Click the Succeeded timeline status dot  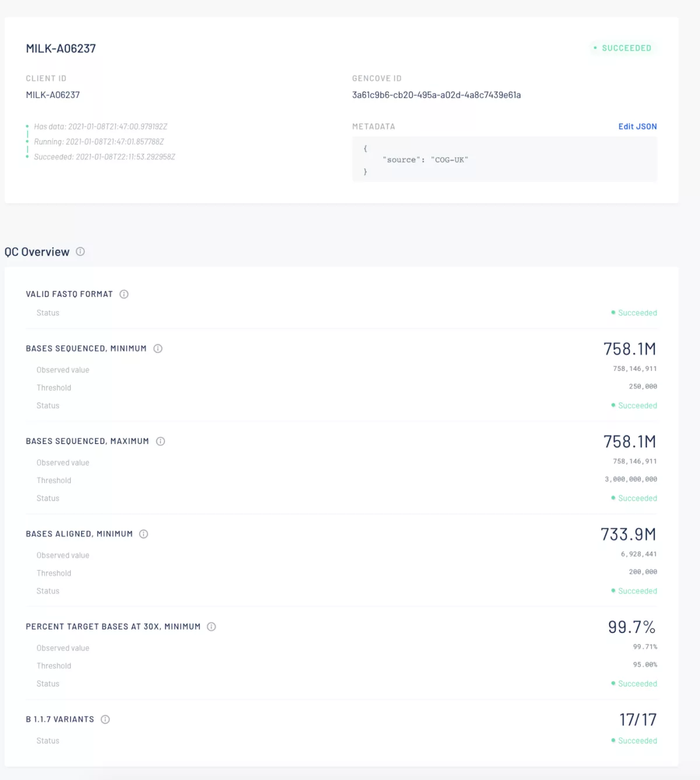(26, 156)
